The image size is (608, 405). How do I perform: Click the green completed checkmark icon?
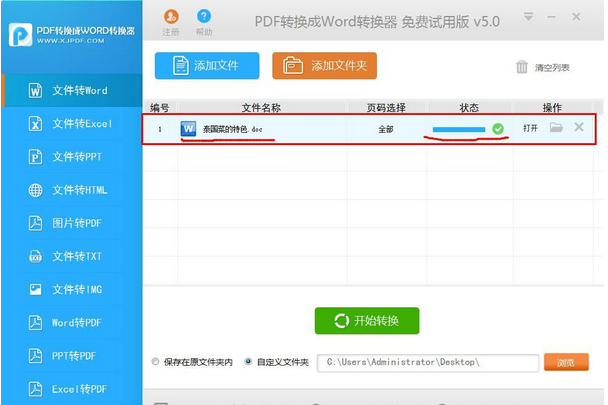498,129
